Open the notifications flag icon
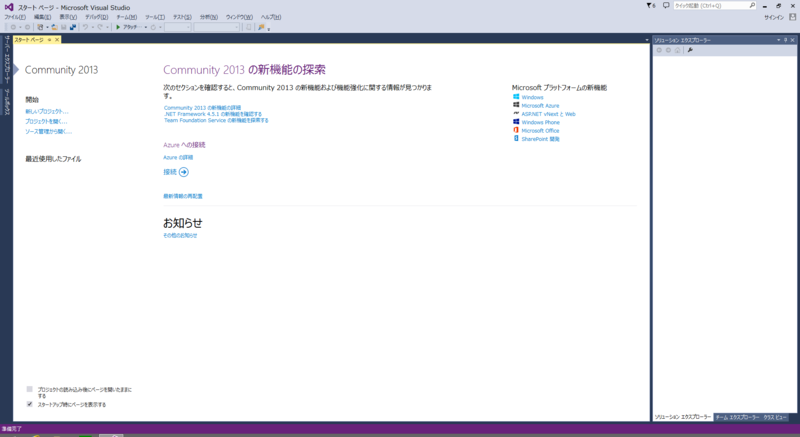 (x=651, y=6)
